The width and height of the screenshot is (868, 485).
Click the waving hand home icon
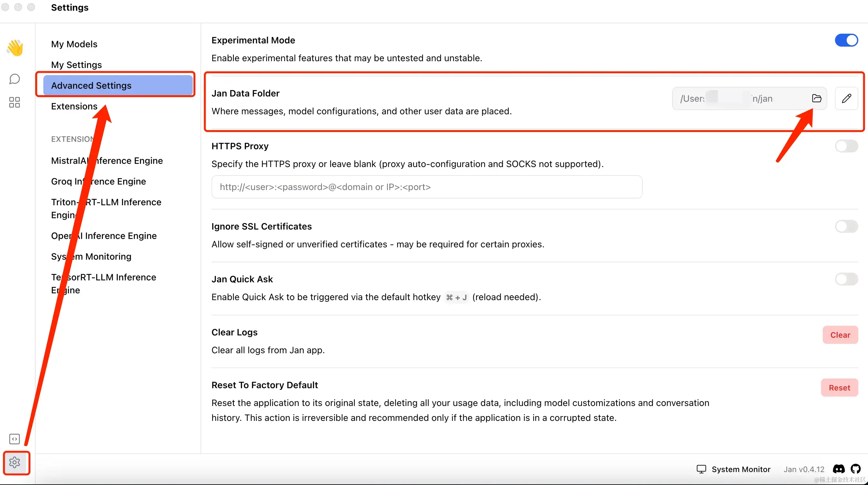15,48
